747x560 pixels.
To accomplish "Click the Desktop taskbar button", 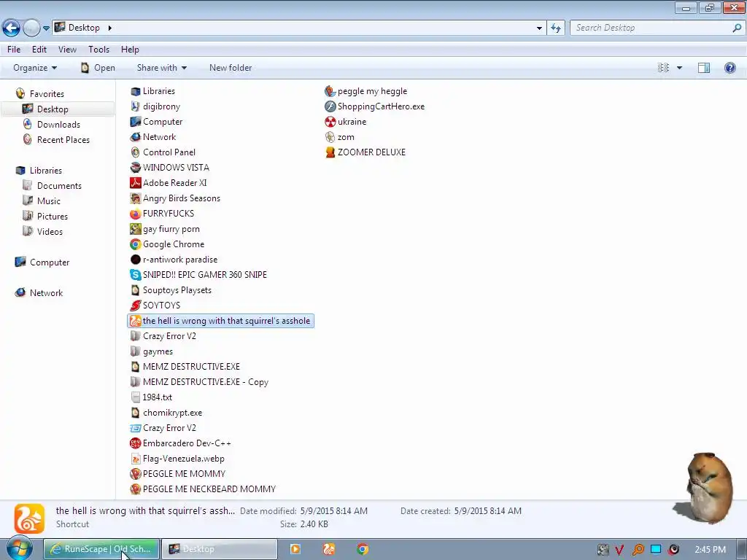I will tap(219, 549).
